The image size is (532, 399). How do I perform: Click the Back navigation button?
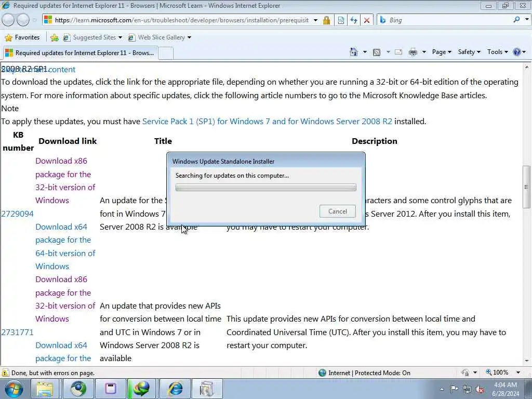8,20
